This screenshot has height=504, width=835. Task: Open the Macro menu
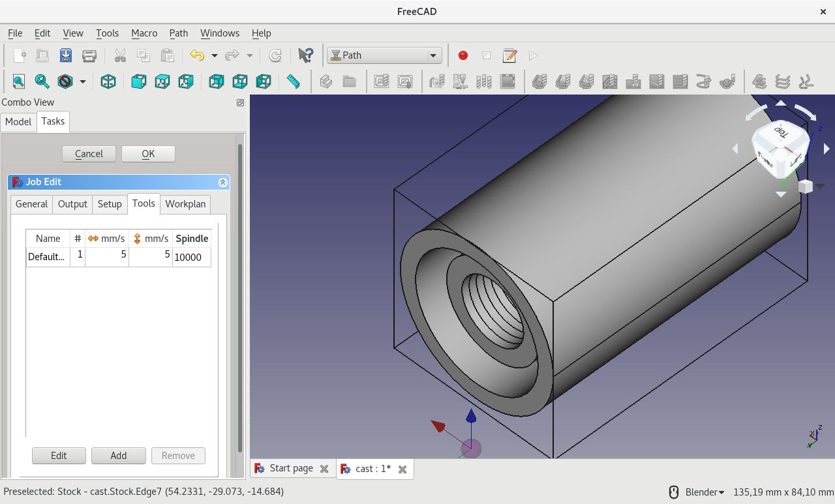click(144, 33)
